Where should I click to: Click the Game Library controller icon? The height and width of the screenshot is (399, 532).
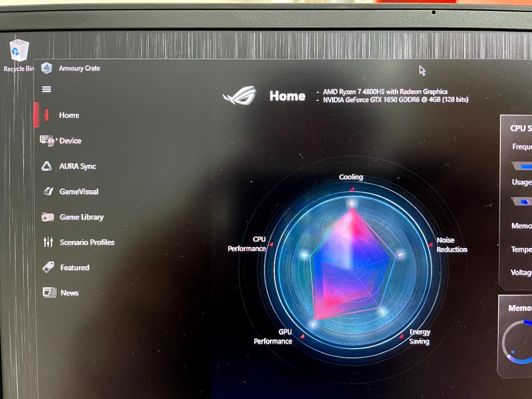[47, 217]
